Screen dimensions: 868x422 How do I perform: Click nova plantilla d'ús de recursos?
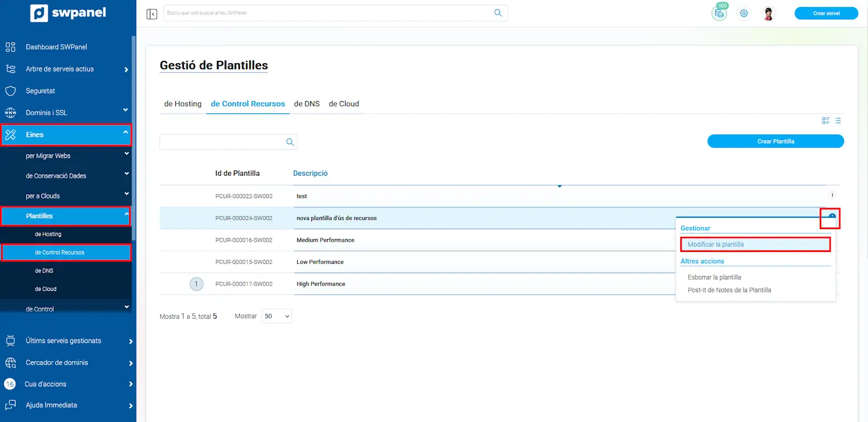(336, 218)
